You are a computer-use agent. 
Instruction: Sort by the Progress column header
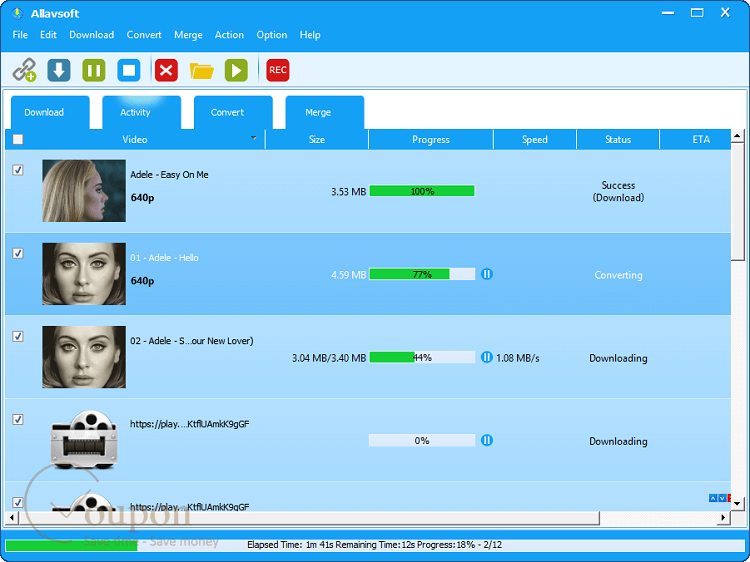tap(431, 140)
